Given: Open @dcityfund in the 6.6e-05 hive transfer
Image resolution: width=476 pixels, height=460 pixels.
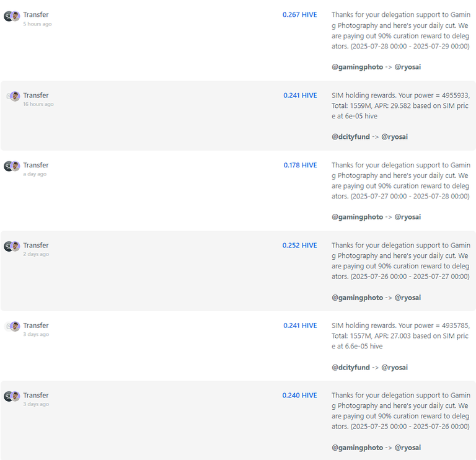Looking at the screenshot, I should pos(351,368).
